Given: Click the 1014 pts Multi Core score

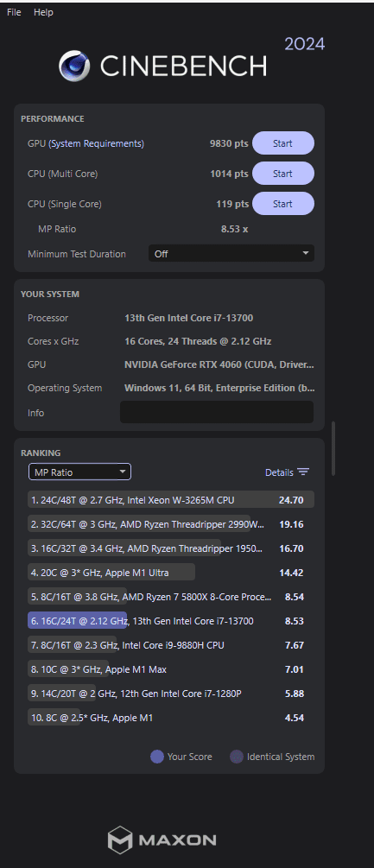Looking at the screenshot, I should coord(229,174).
